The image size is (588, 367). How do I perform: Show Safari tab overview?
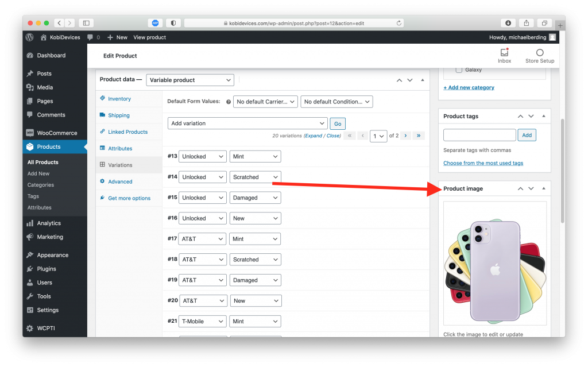tap(544, 23)
